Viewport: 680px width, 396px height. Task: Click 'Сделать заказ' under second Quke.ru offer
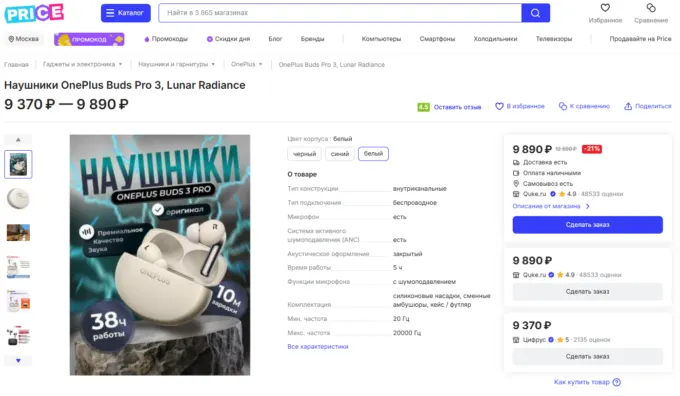588,291
